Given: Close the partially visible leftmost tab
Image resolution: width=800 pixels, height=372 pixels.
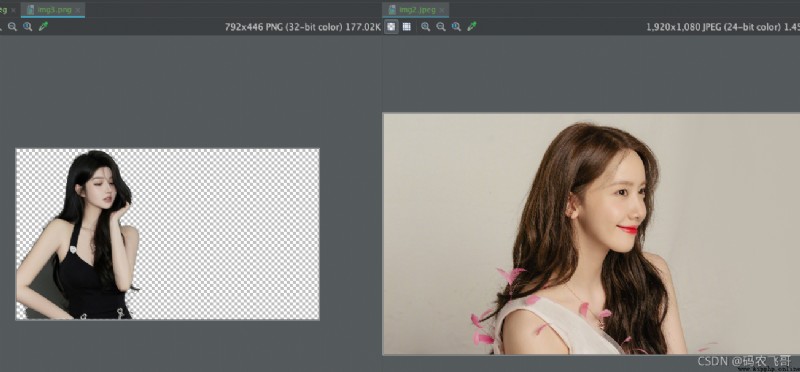Looking at the screenshot, I should click(x=13, y=10).
